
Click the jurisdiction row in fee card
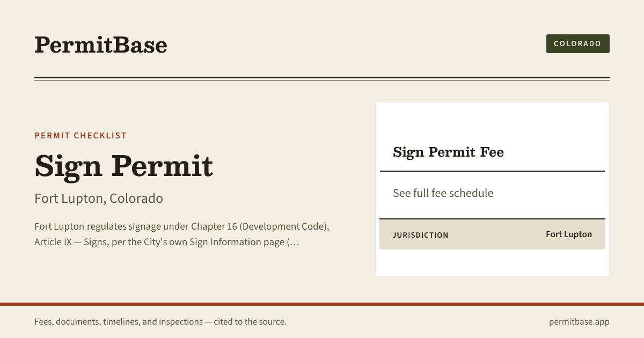point(492,234)
